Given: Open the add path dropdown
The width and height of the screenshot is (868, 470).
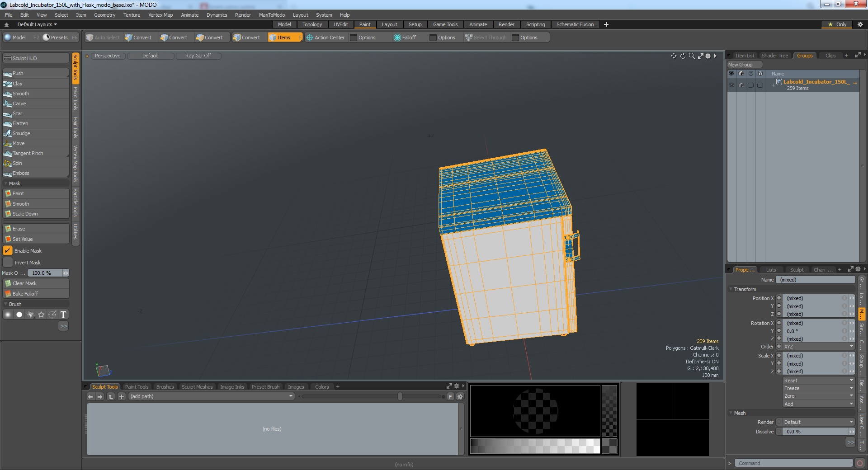Looking at the screenshot, I should [x=212, y=396].
